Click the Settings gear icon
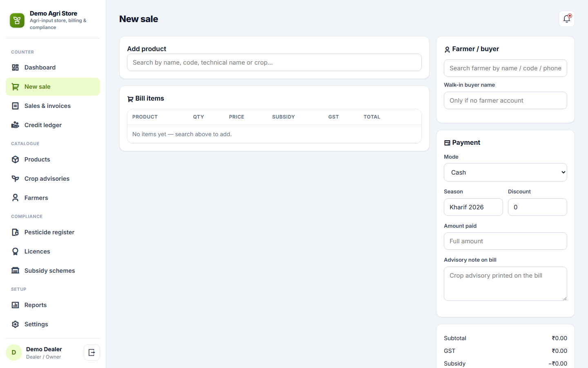The width and height of the screenshot is (588, 368). tap(15, 324)
